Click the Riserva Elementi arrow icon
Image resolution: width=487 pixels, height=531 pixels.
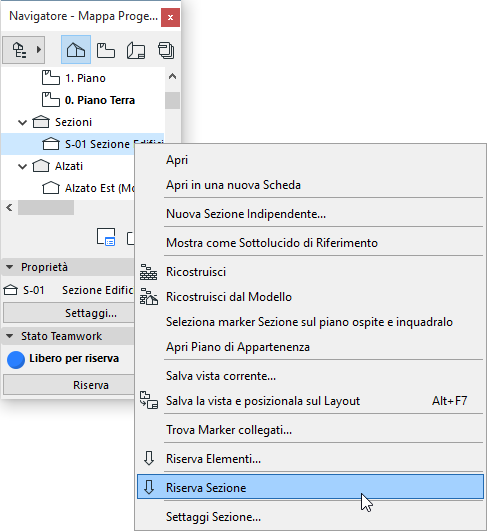click(x=149, y=459)
